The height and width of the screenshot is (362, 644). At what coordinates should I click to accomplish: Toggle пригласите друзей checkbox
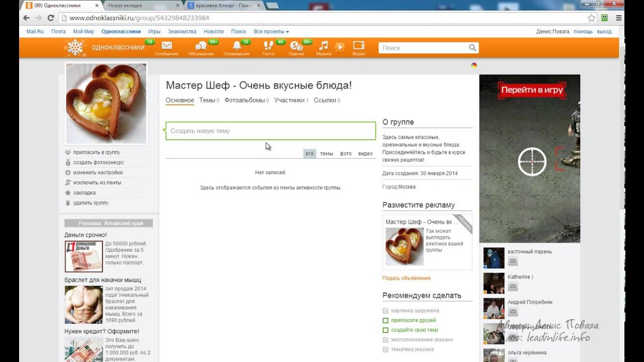[x=385, y=320]
